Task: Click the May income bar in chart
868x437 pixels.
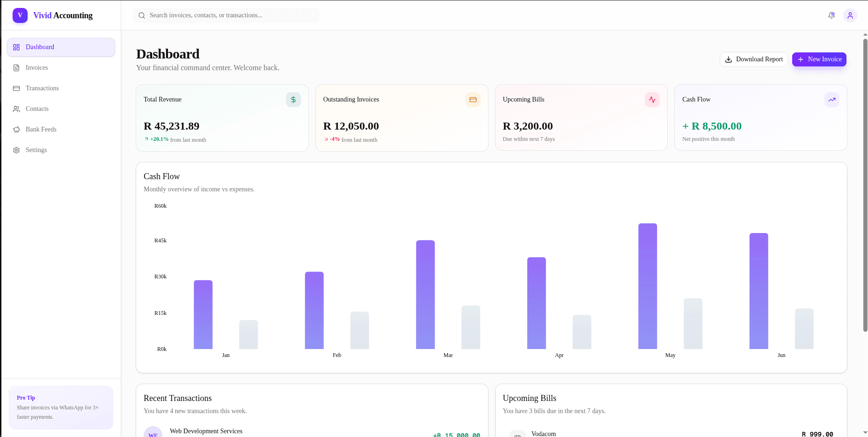Action: coord(648,286)
